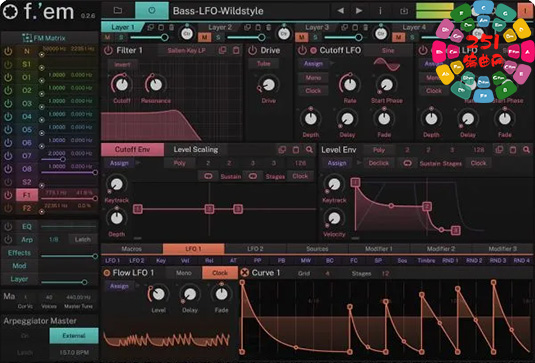Copy Layer 3 with its copy icon
The height and width of the screenshot is (363, 535).
pos(345,27)
